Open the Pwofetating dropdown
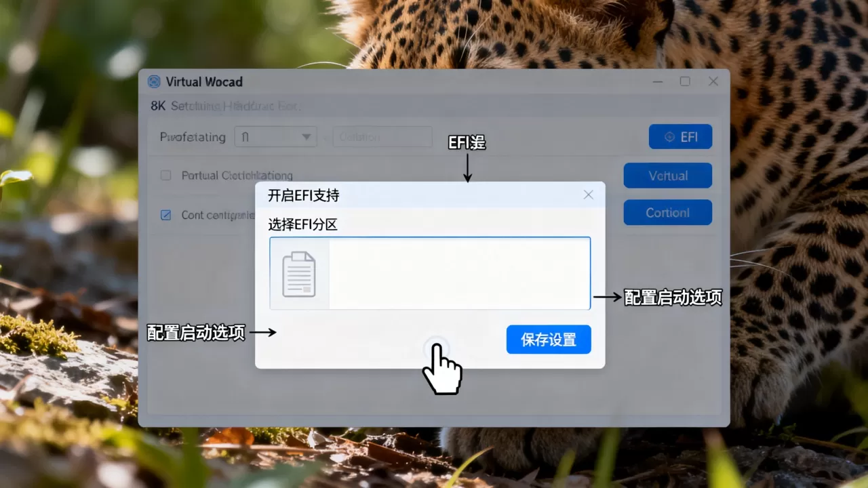The height and width of the screenshot is (488, 868). [x=276, y=137]
